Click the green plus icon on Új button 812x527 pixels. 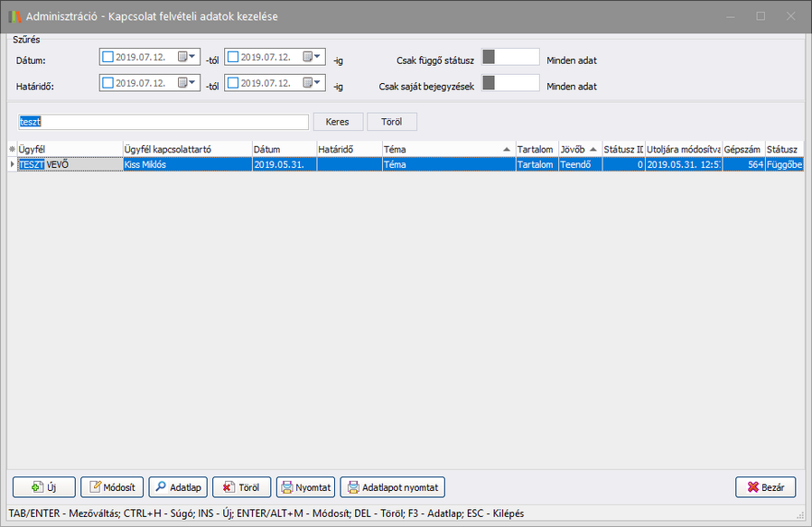(x=37, y=487)
